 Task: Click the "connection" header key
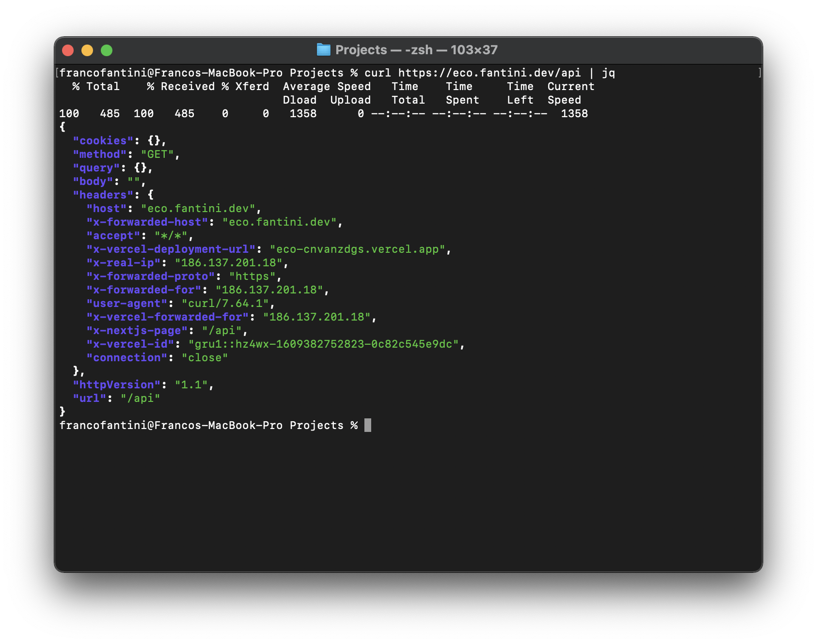126,357
